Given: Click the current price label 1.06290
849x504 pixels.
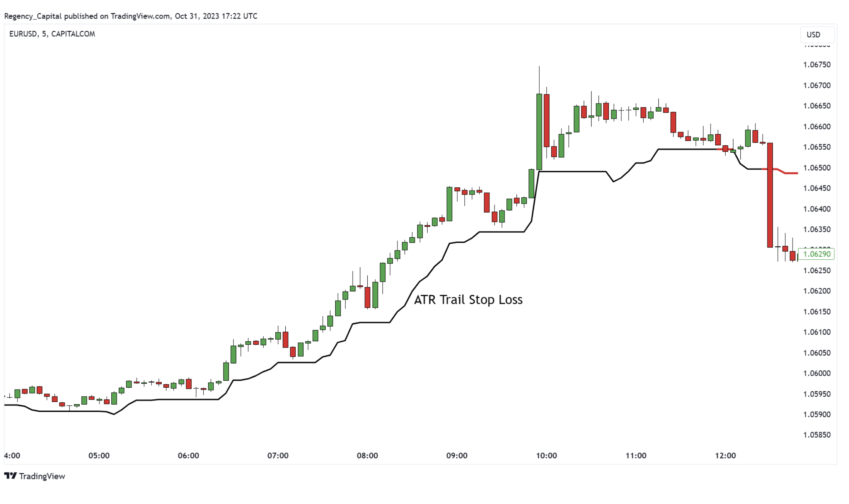Looking at the screenshot, I should click(816, 254).
